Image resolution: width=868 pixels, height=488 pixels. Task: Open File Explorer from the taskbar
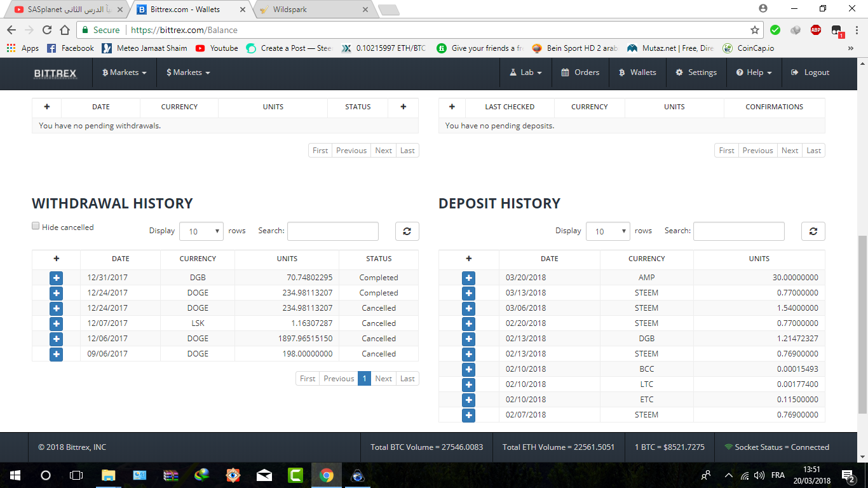click(109, 475)
